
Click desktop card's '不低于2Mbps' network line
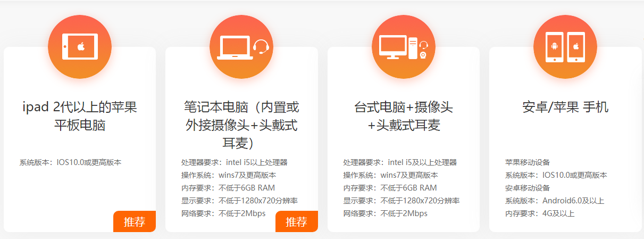(404, 213)
